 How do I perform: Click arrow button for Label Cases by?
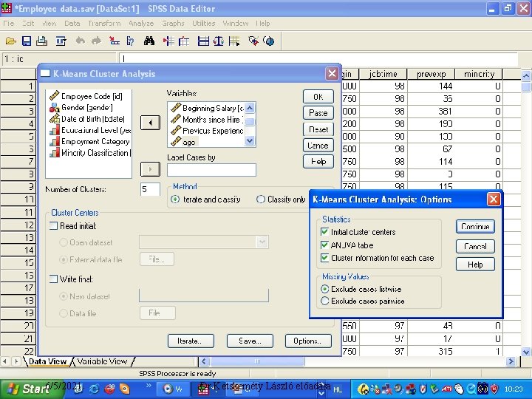click(150, 169)
